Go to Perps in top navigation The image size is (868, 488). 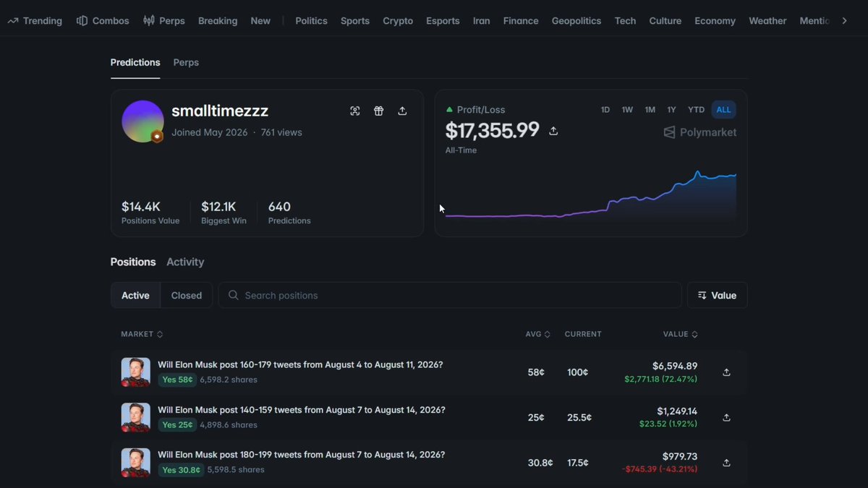point(164,21)
